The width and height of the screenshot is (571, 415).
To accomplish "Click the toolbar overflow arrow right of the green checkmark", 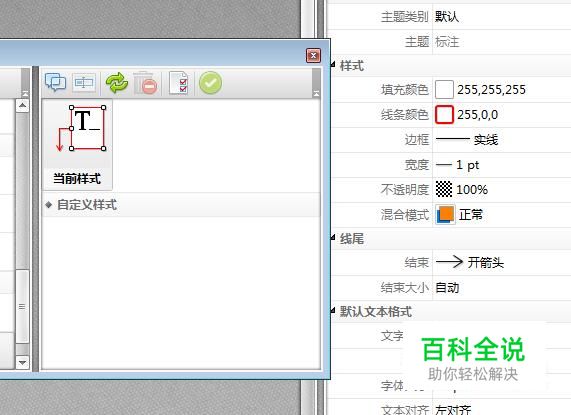I will [x=316, y=94].
